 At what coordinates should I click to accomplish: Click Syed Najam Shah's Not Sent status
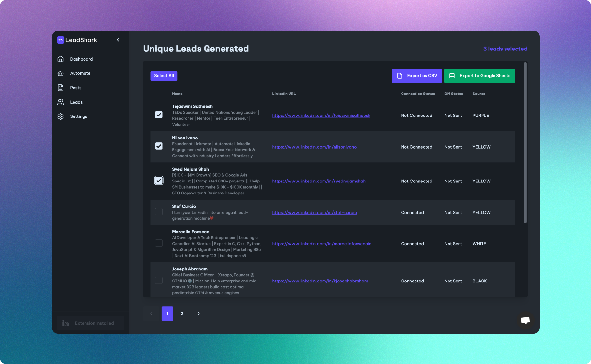[453, 181]
